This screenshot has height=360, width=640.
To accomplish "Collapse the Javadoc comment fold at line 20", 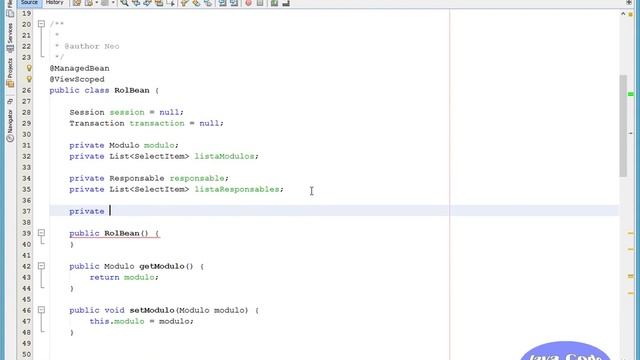I will coord(41,24).
